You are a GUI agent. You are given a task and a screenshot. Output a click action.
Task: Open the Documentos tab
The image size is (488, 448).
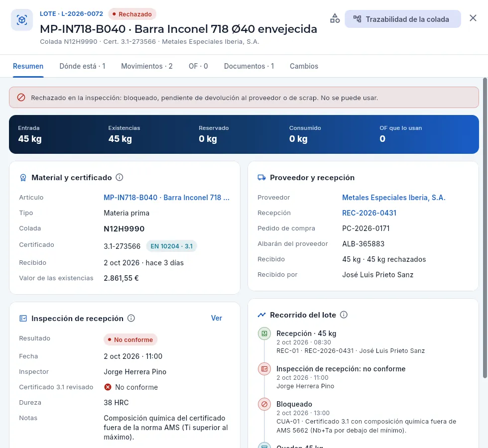tap(249, 66)
